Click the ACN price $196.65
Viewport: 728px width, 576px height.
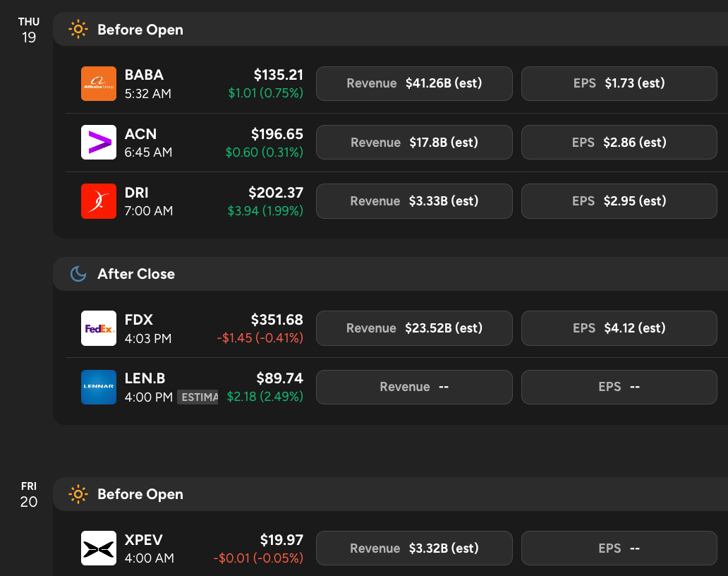click(277, 134)
